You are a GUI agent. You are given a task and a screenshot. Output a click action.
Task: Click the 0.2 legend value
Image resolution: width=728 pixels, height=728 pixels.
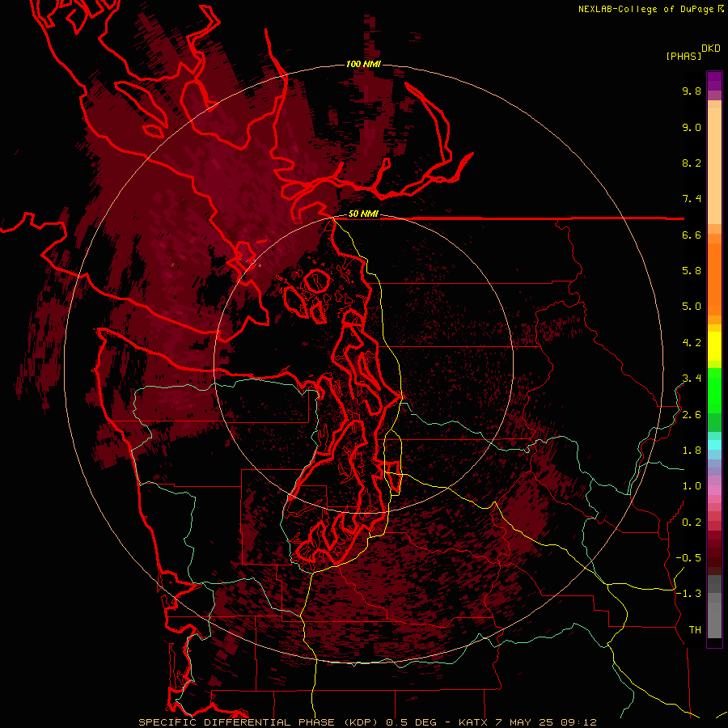click(692, 523)
